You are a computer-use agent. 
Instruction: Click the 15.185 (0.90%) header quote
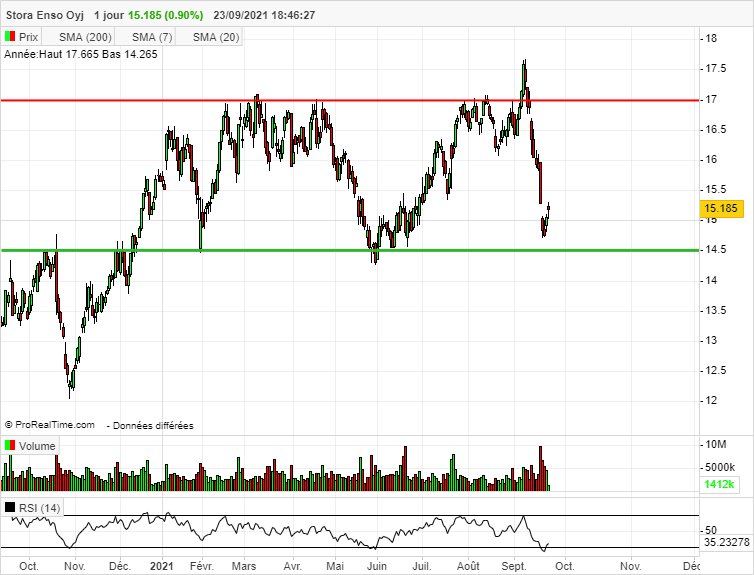coord(165,15)
